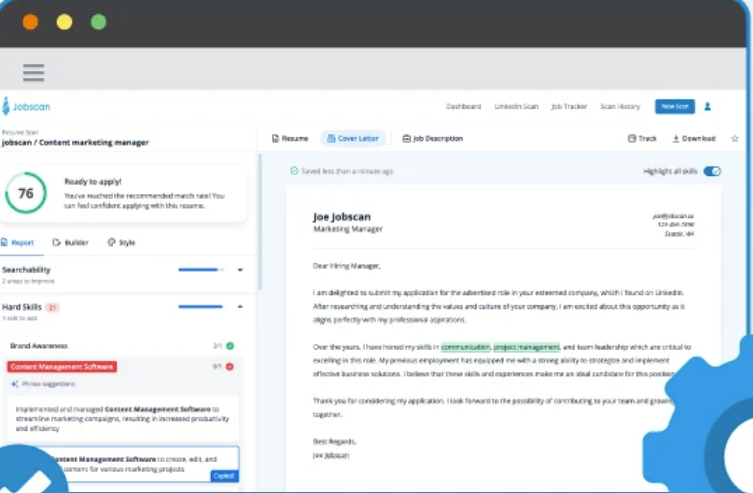Click highlighted 'project management' keyword
The image size is (753, 493).
(x=527, y=347)
